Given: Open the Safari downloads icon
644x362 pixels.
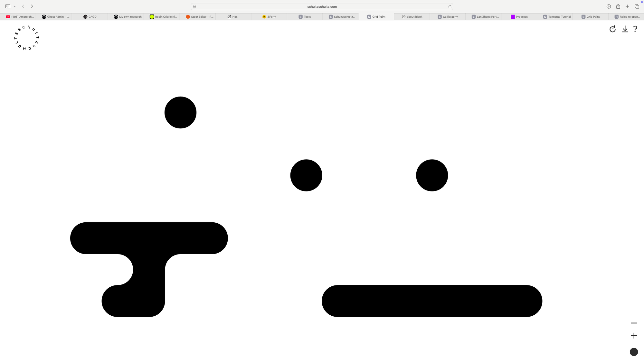Looking at the screenshot, I should point(609,6).
